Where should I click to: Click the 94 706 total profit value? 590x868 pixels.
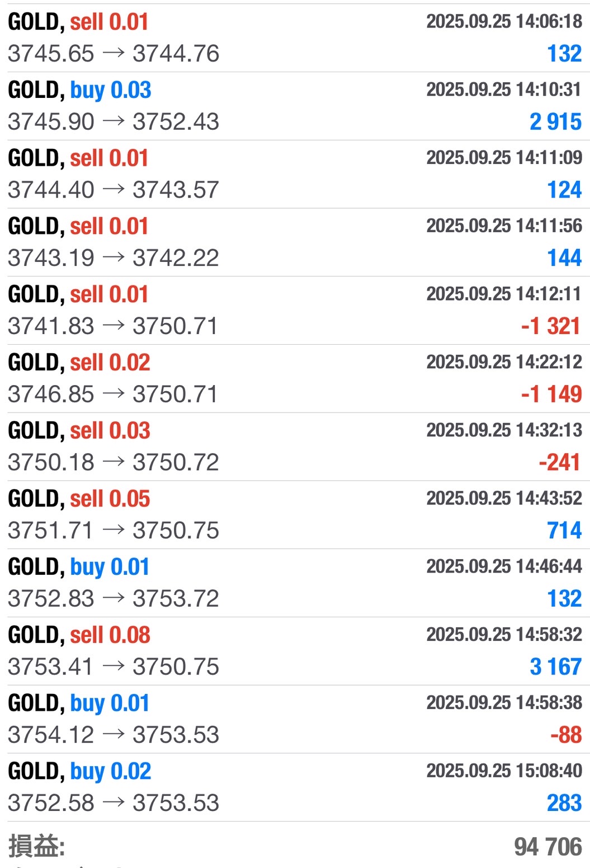[547, 847]
